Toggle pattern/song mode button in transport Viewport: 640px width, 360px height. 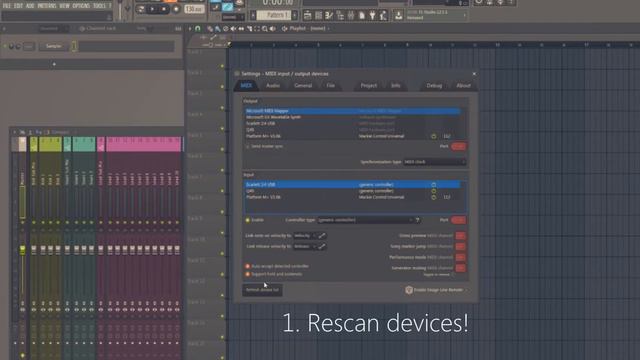pyautogui.click(x=141, y=9)
